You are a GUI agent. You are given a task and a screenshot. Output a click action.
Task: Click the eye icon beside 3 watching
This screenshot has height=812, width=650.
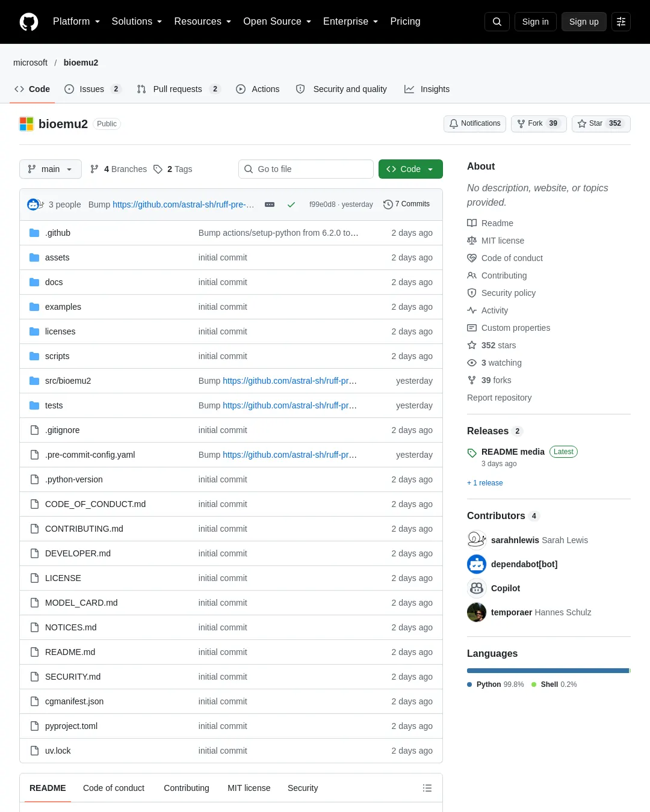click(472, 363)
